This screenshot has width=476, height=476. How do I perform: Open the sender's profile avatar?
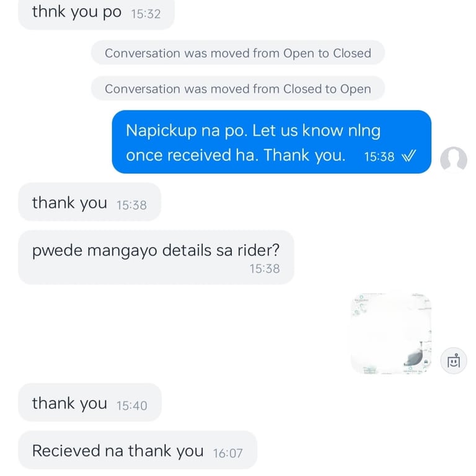454,160
